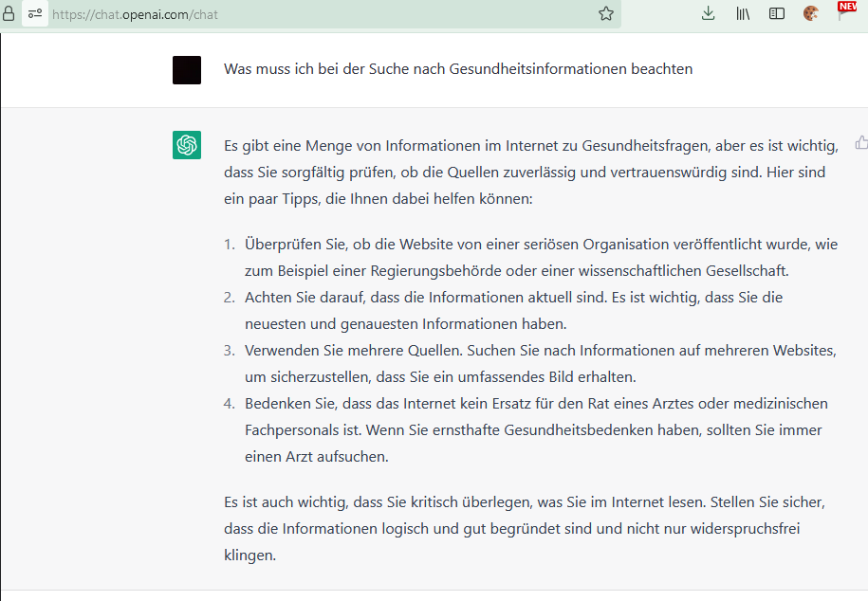
Task: Click the black user avatar square
Action: point(187,70)
